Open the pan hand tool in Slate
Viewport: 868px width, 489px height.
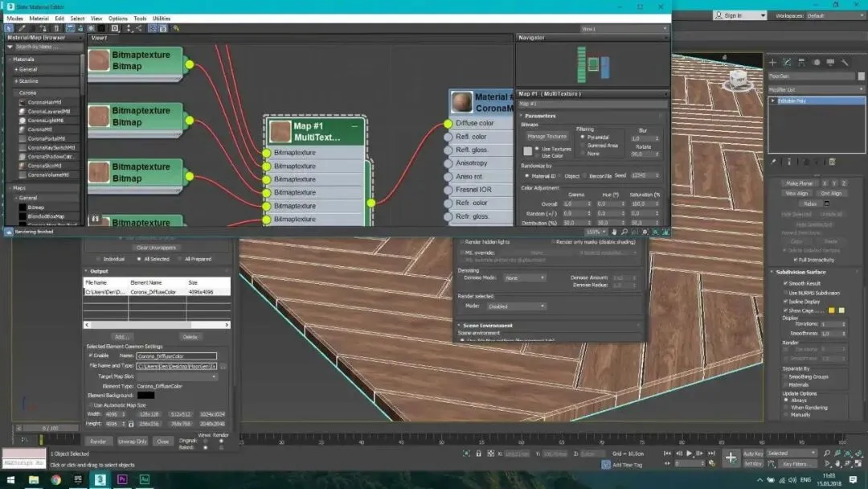tap(614, 232)
